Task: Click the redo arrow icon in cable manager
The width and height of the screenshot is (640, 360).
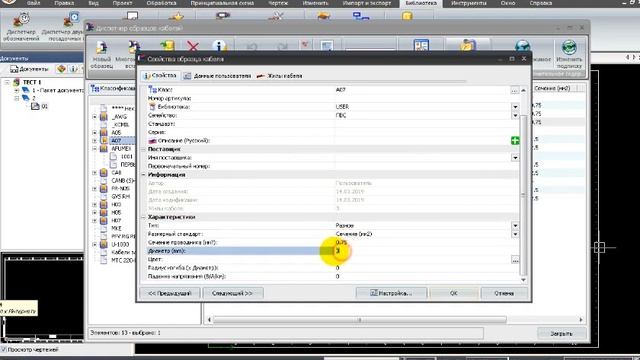Action: click(x=282, y=47)
